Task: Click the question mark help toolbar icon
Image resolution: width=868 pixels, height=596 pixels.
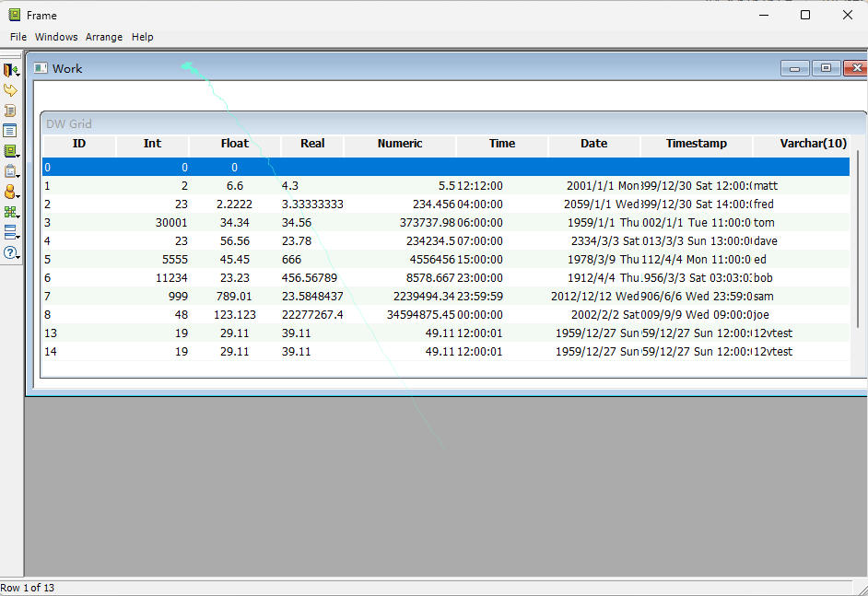Action: point(10,251)
